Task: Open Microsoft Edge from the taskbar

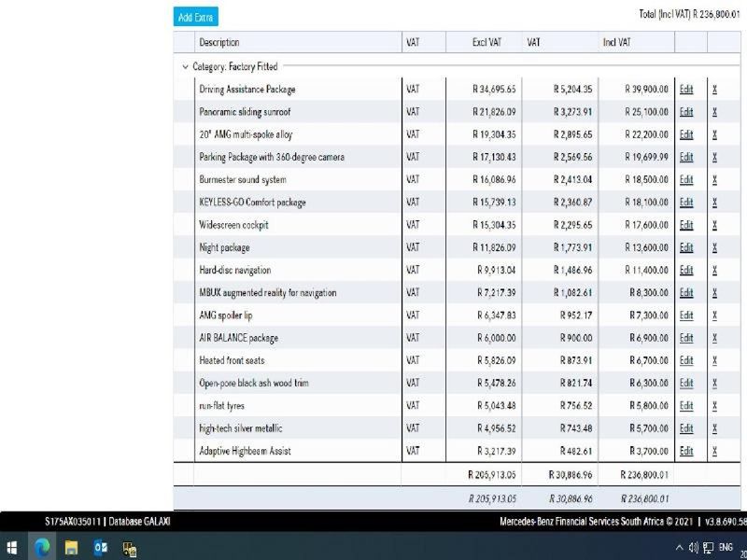Action: point(42,548)
